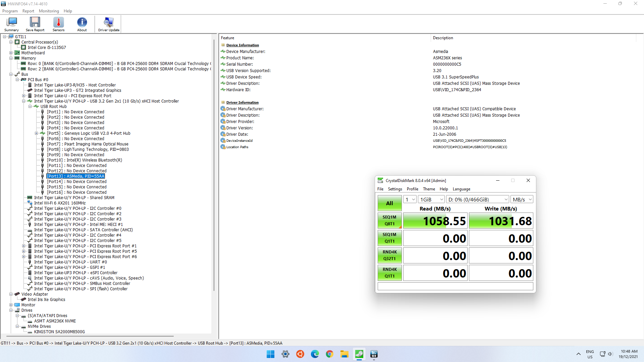Click the CrystalDiskMark title bar app icon
This screenshot has height=362, width=644.
380,180
